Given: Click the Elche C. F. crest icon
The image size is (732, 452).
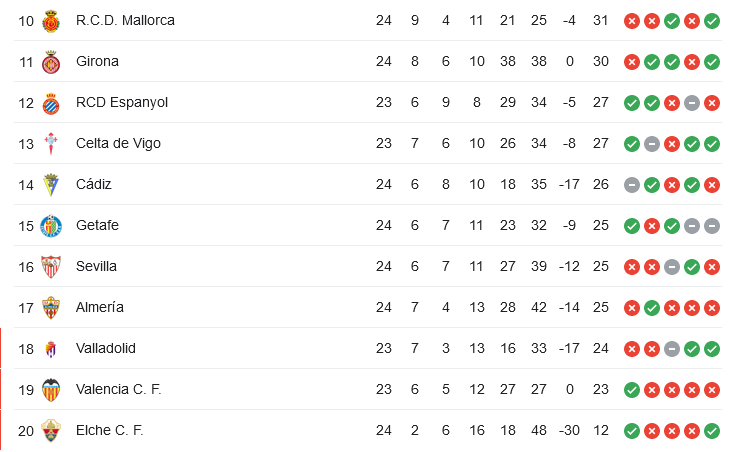Looking at the screenshot, I should pyautogui.click(x=51, y=431).
